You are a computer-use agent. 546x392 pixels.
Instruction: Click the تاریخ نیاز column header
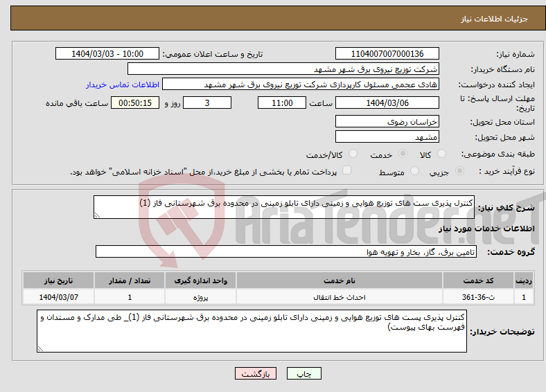tap(58, 280)
